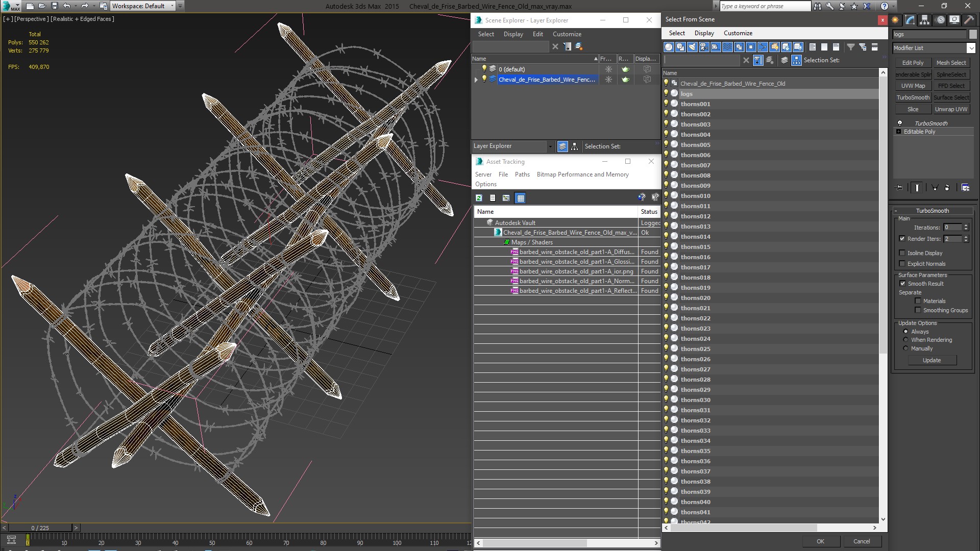This screenshot has height=551, width=980.
Task: Open the Hierarchy command panel tab
Action: [x=925, y=20]
